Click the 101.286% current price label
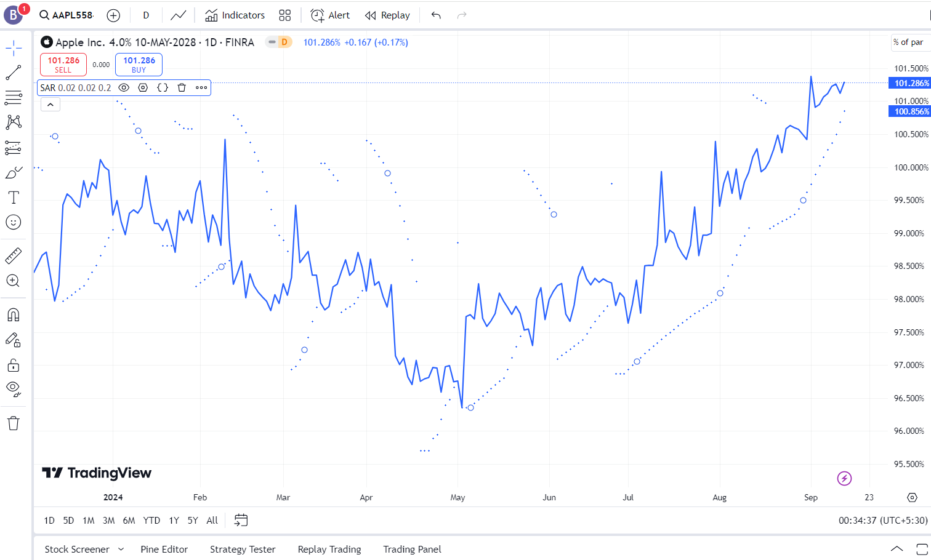The height and width of the screenshot is (560, 931). click(x=909, y=83)
